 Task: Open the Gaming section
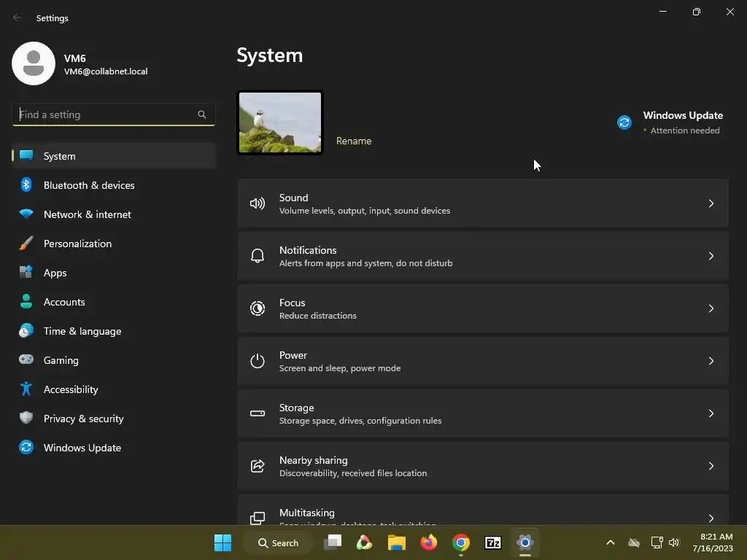point(114,360)
